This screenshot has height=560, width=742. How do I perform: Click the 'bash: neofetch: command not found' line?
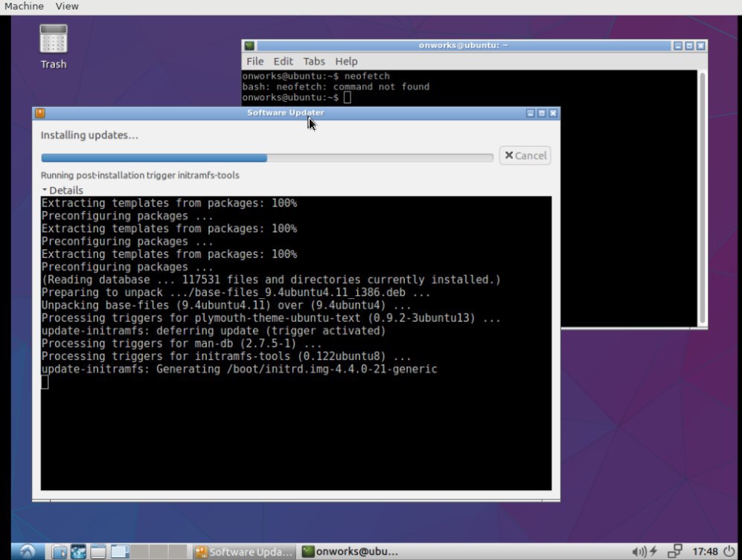pos(336,86)
